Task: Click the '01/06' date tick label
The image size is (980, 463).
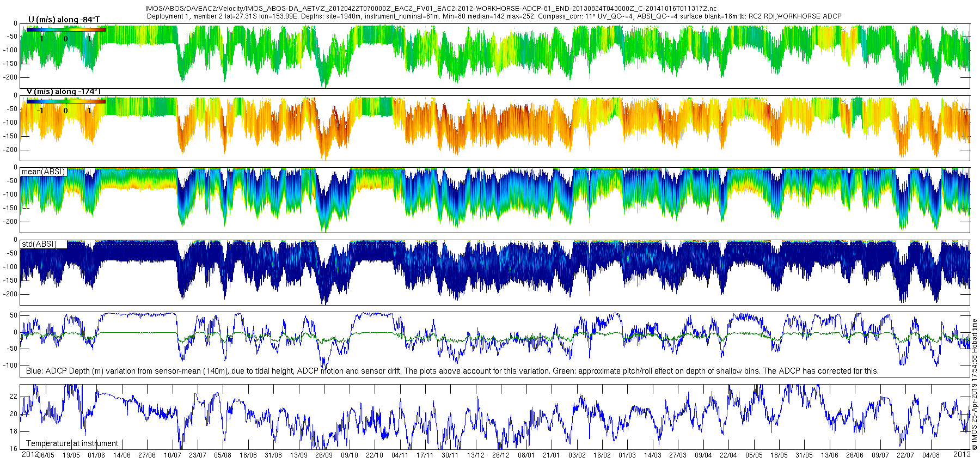Action: (96, 455)
